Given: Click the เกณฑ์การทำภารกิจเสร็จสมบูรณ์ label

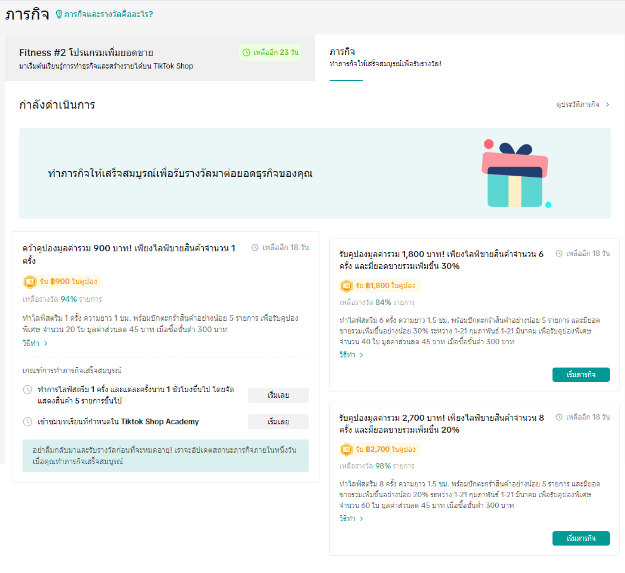Looking at the screenshot, I should pos(72,371).
